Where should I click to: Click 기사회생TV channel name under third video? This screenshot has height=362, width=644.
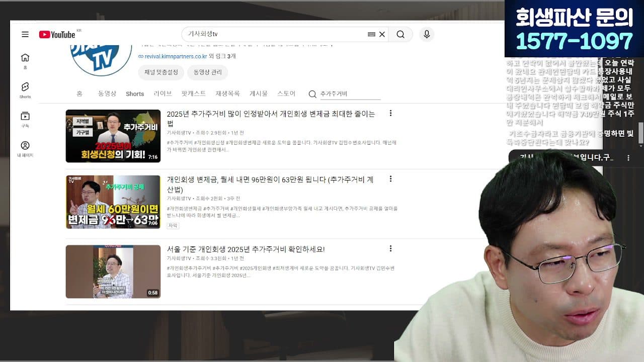pyautogui.click(x=179, y=258)
